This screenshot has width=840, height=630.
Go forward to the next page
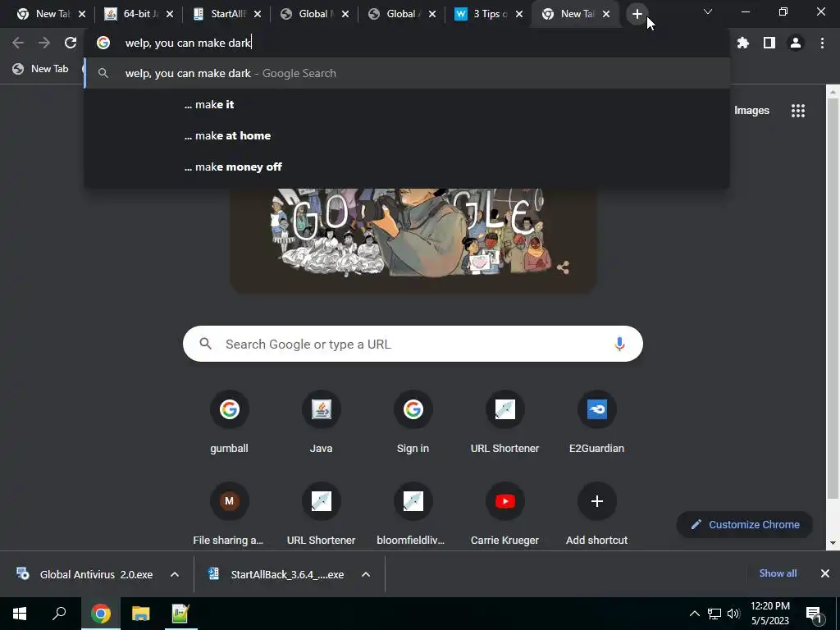click(44, 43)
